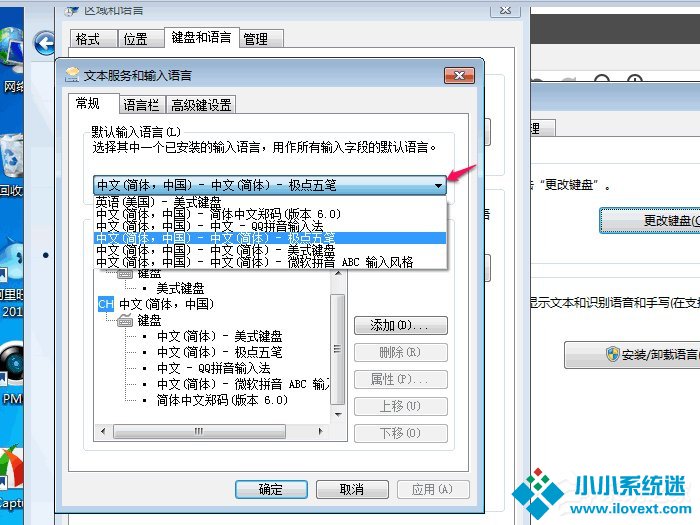Click the 下移(O) button

click(x=400, y=433)
